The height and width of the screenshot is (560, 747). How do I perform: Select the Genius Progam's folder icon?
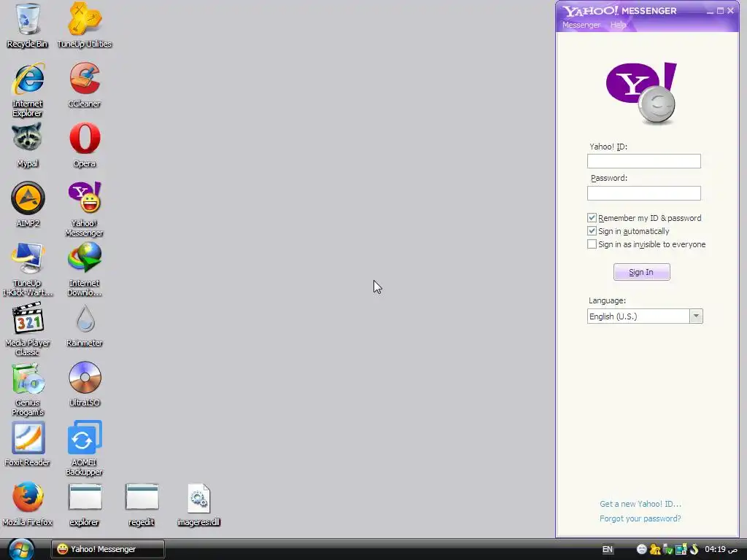click(x=28, y=389)
